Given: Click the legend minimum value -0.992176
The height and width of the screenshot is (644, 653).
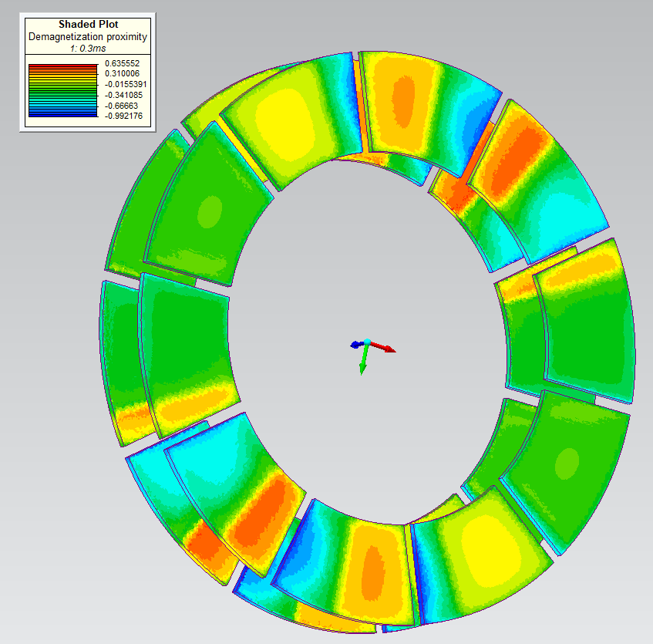Looking at the screenshot, I should (126, 116).
